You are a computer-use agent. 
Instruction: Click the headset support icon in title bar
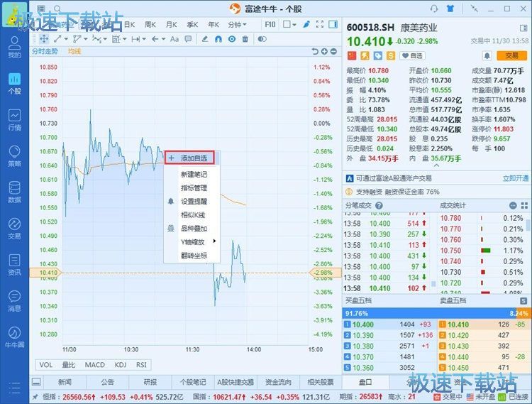click(434, 9)
